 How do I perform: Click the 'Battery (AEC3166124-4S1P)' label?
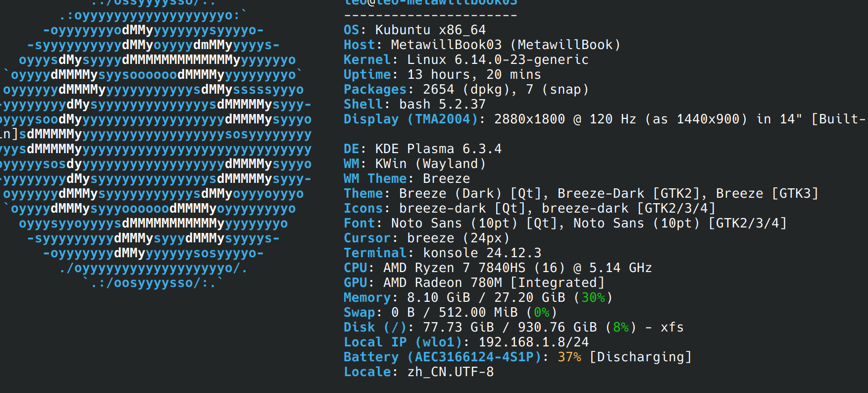coord(443,357)
